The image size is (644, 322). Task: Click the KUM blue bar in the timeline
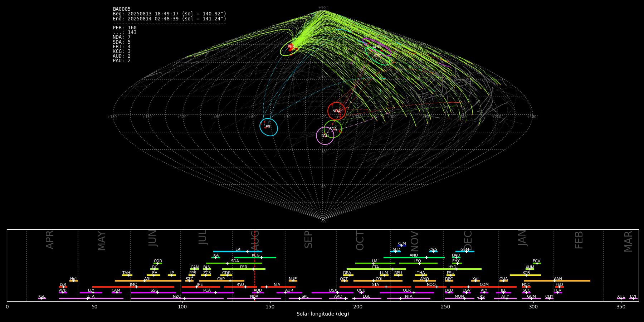pyautogui.click(x=402, y=246)
